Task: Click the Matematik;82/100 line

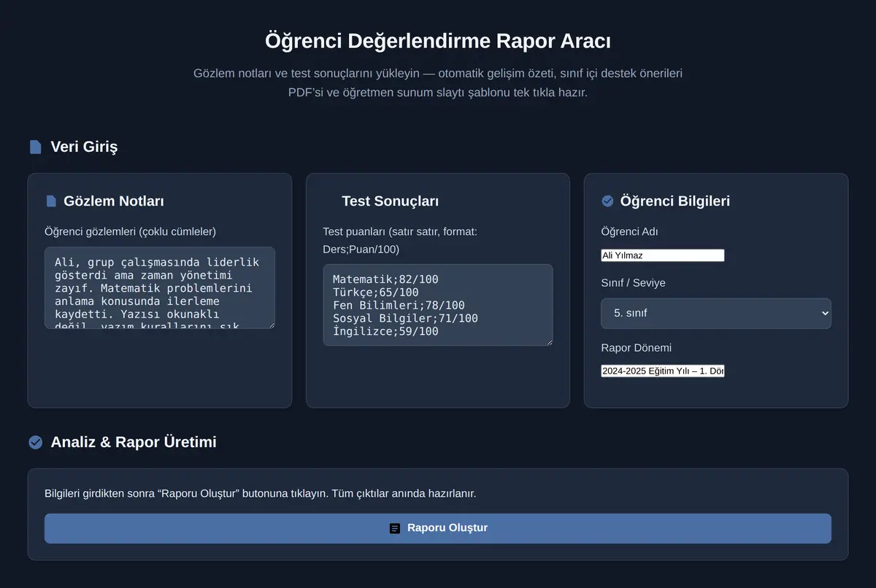Action: point(385,279)
